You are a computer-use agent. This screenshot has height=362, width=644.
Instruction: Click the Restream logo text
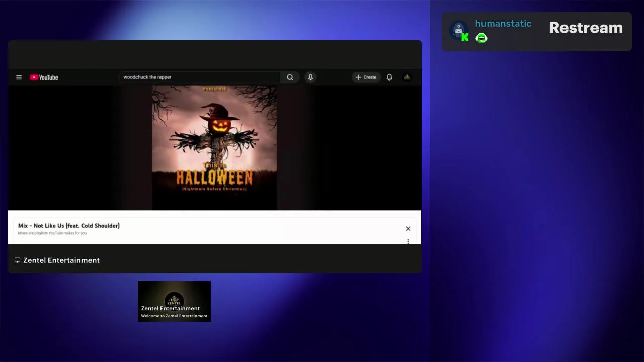pyautogui.click(x=586, y=28)
